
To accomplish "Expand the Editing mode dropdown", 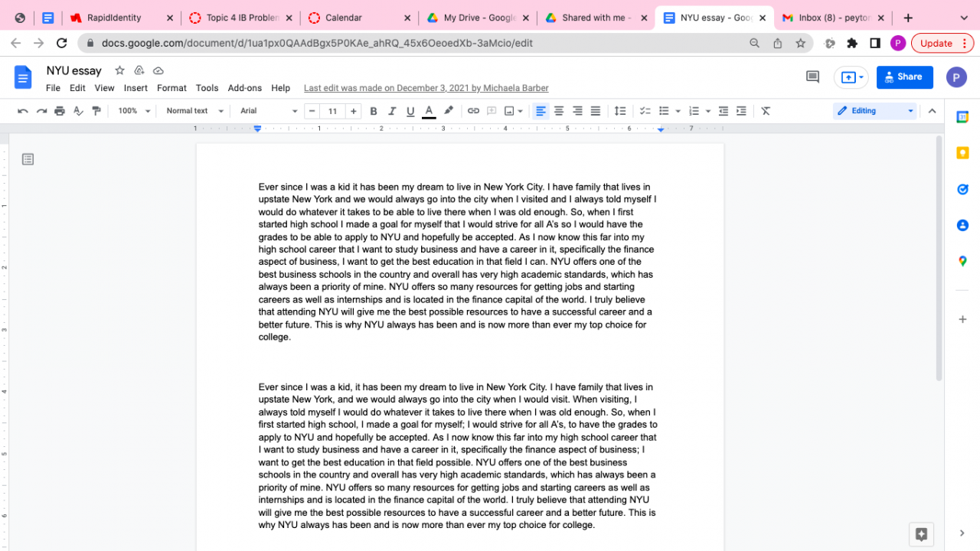I will tap(875, 111).
